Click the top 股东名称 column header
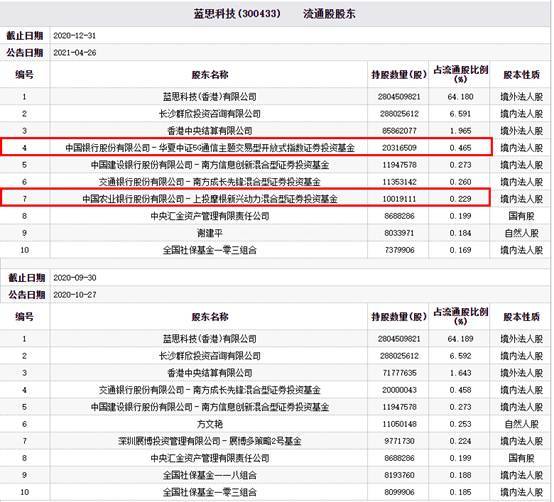554x502 pixels. (x=210, y=75)
